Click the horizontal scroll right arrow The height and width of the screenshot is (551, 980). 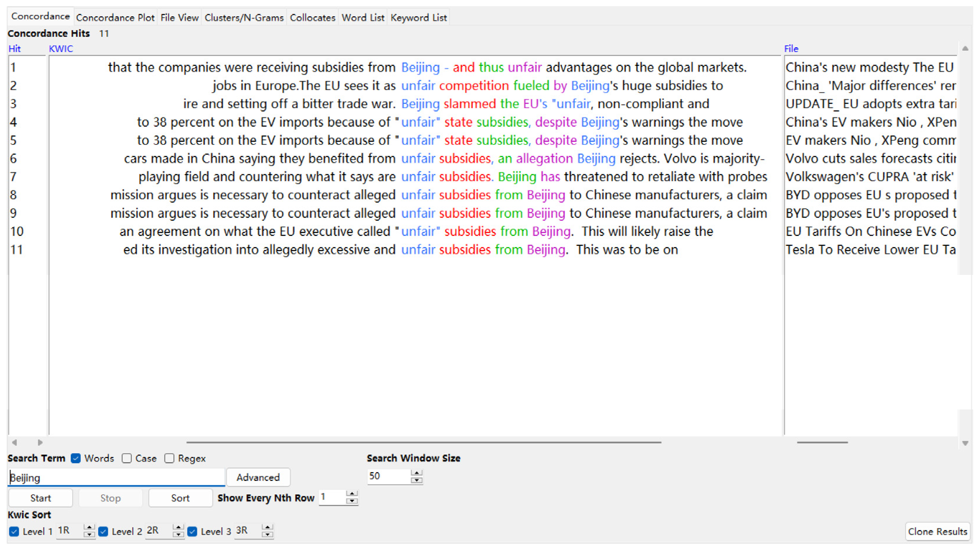[x=40, y=442]
